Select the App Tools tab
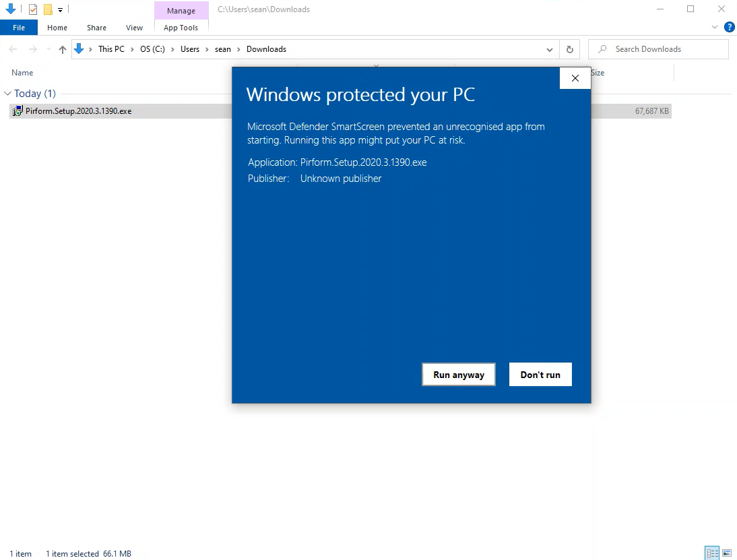The height and width of the screenshot is (560, 737). point(181,28)
